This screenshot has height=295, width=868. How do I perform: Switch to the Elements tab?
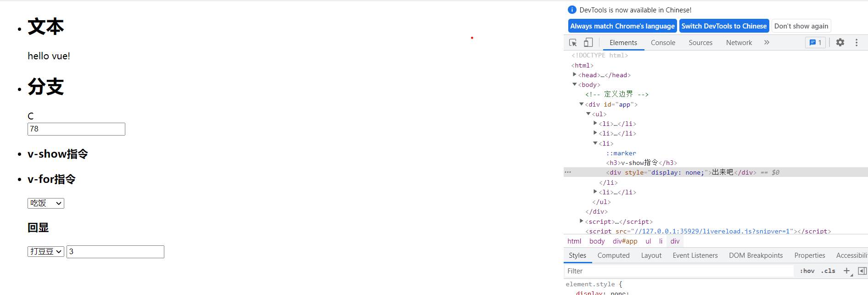click(x=623, y=42)
